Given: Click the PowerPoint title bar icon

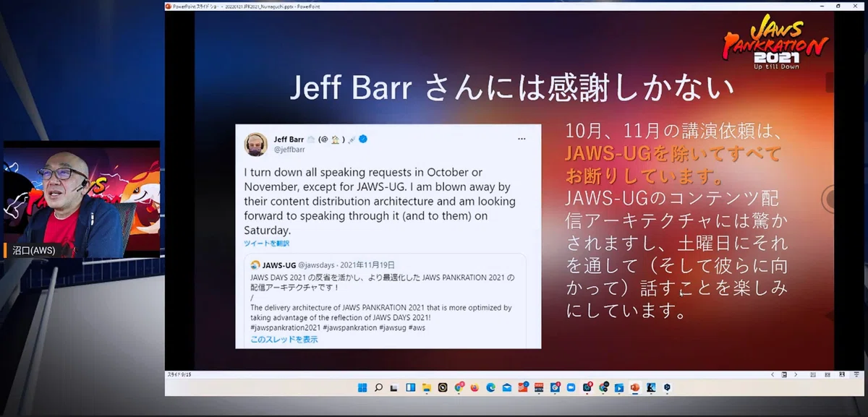Looking at the screenshot, I should pyautogui.click(x=169, y=6).
